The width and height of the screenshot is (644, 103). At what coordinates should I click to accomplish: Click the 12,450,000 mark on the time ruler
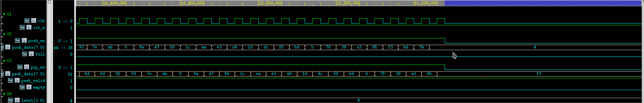[x=192, y=3]
